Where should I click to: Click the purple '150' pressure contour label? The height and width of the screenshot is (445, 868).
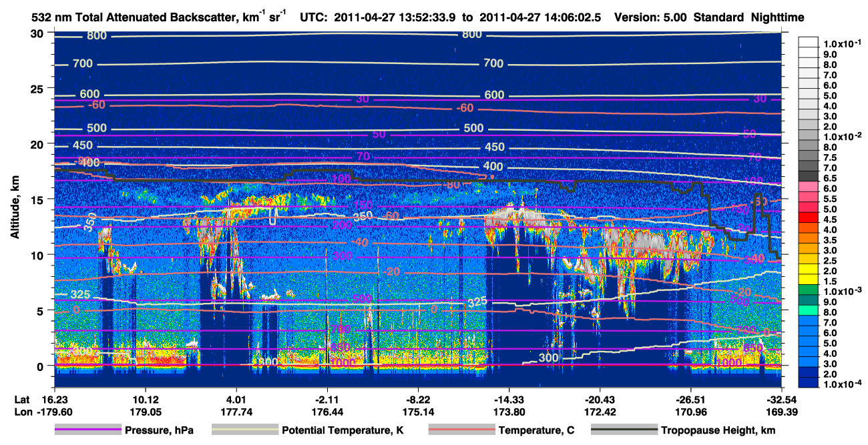pyautogui.click(x=364, y=205)
